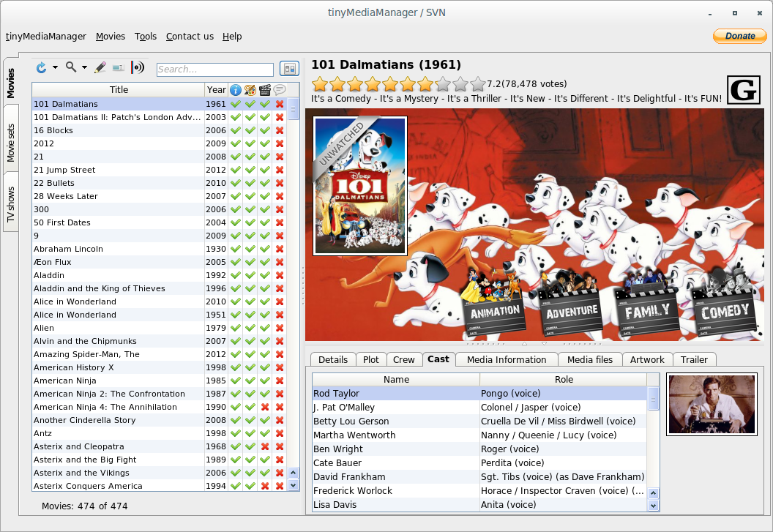
Task: Click the G certification rating icon
Action: pyautogui.click(x=744, y=90)
